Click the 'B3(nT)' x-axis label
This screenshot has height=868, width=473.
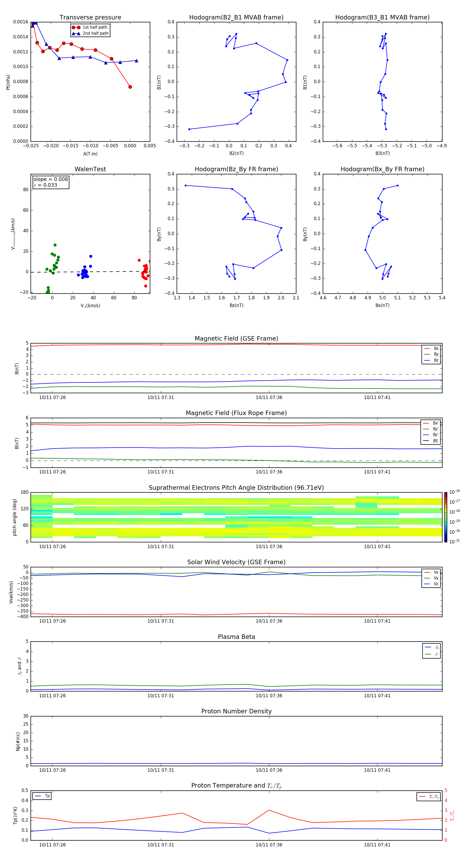click(x=382, y=153)
